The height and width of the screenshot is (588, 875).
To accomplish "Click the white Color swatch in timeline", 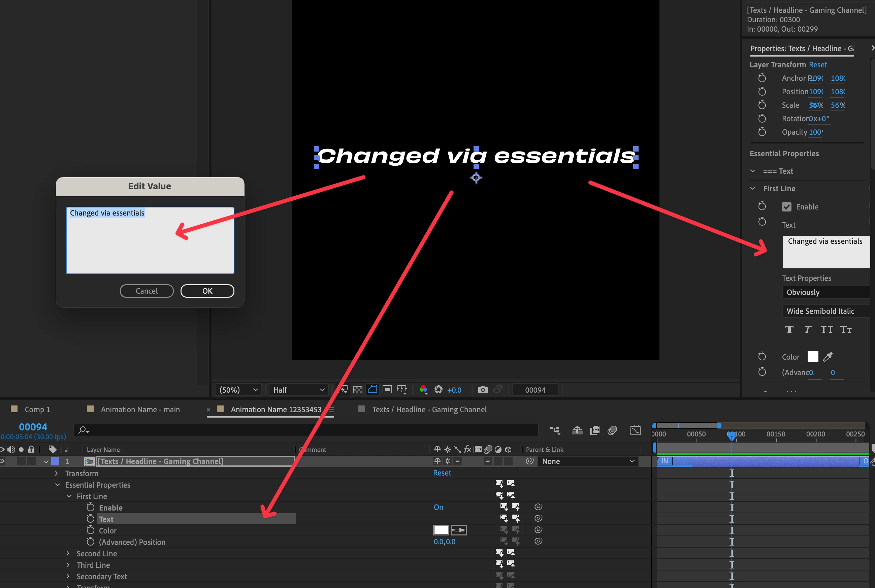I will pos(441,530).
